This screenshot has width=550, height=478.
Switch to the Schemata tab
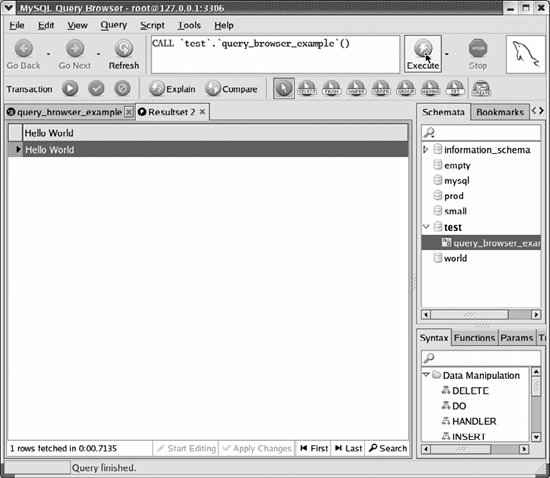tap(443, 112)
